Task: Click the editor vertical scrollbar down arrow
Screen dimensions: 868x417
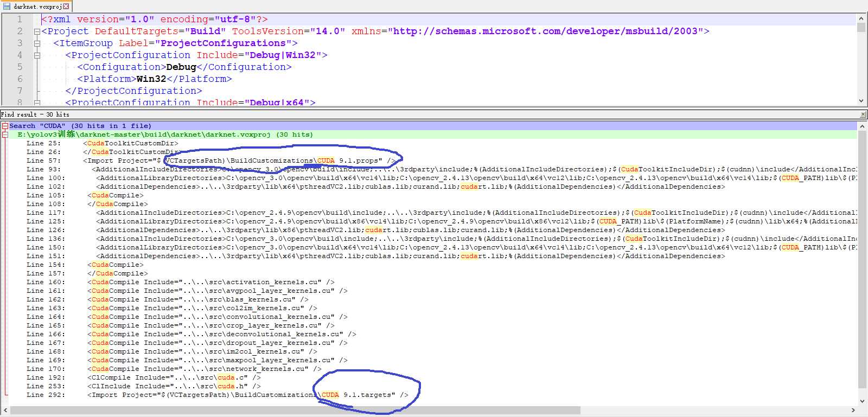Action: pyautogui.click(x=861, y=101)
